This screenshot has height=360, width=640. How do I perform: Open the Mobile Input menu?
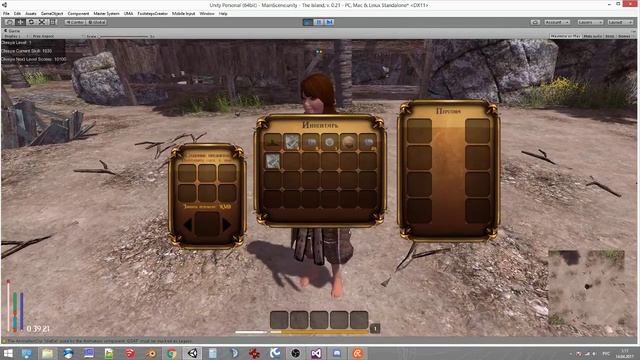[183, 13]
